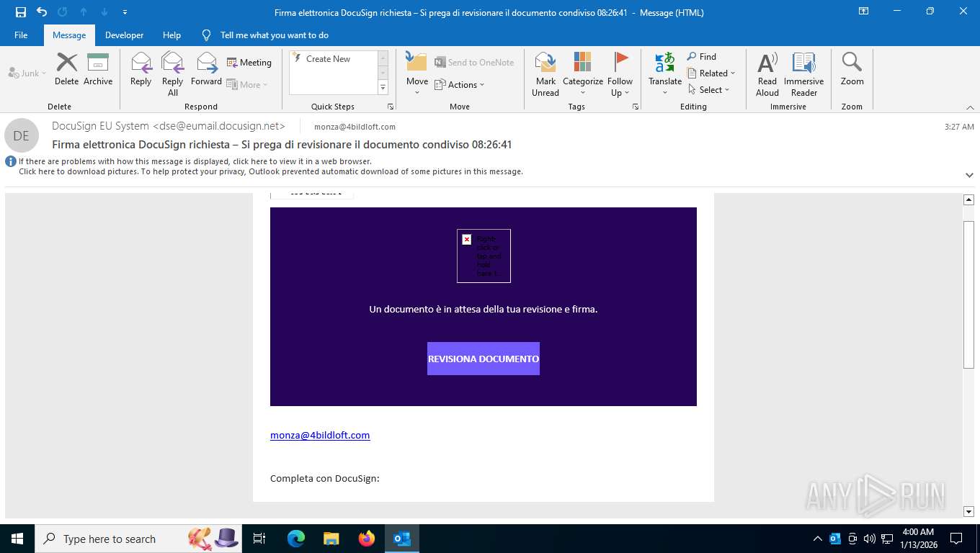Open Immersive Reader

point(803,74)
